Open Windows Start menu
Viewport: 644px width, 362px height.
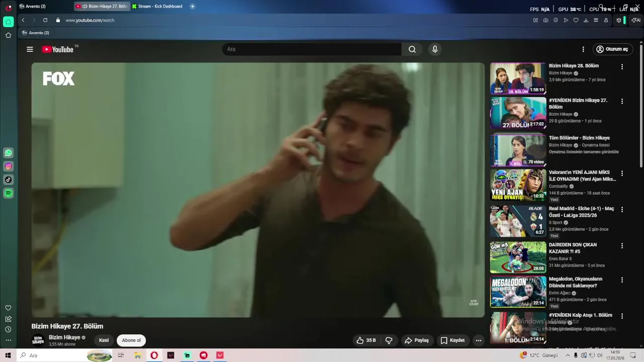[8, 355]
